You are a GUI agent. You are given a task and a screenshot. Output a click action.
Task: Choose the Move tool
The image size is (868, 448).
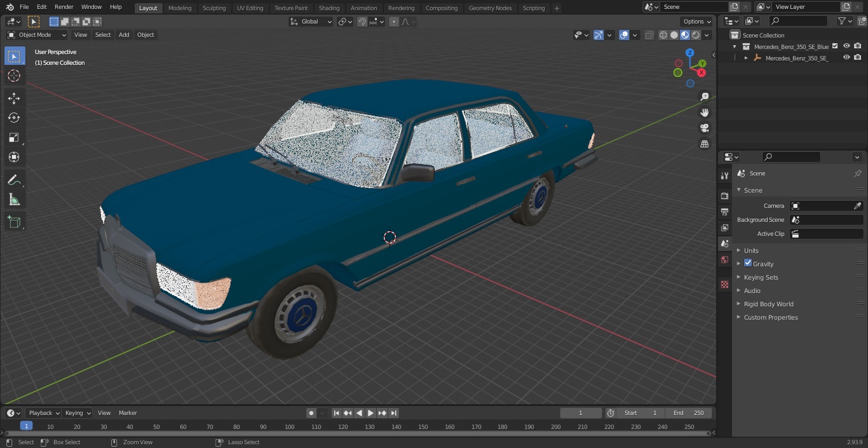pyautogui.click(x=14, y=98)
